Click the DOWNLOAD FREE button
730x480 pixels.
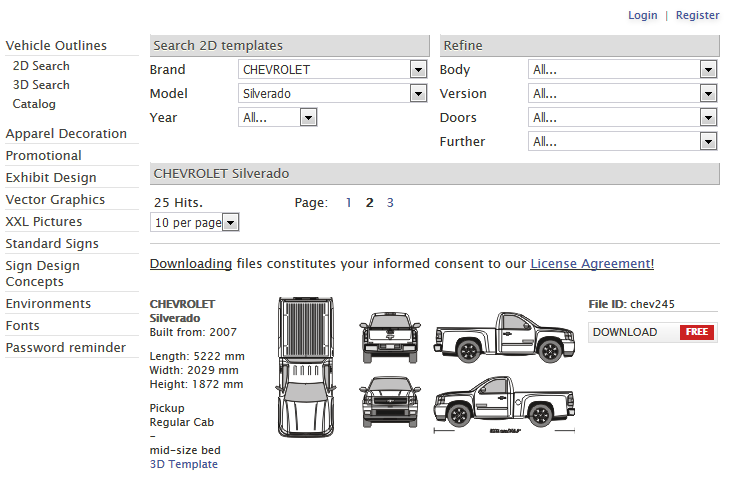[652, 332]
